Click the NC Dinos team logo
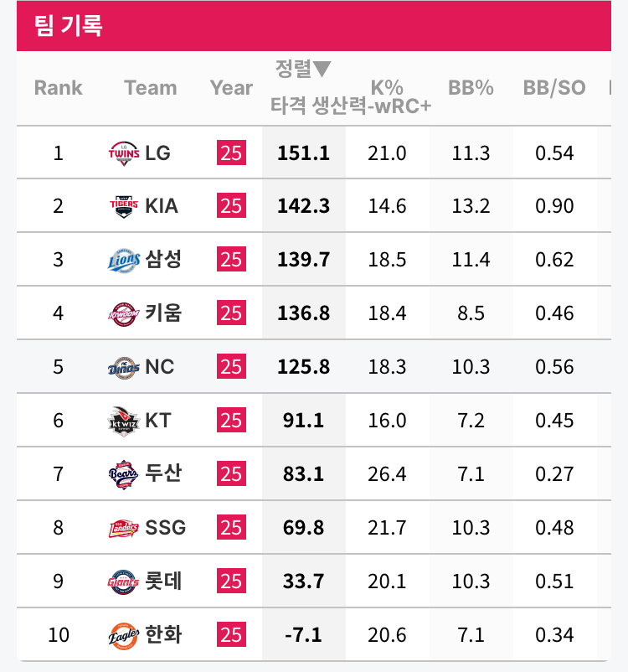This screenshot has height=672, width=628. click(124, 367)
